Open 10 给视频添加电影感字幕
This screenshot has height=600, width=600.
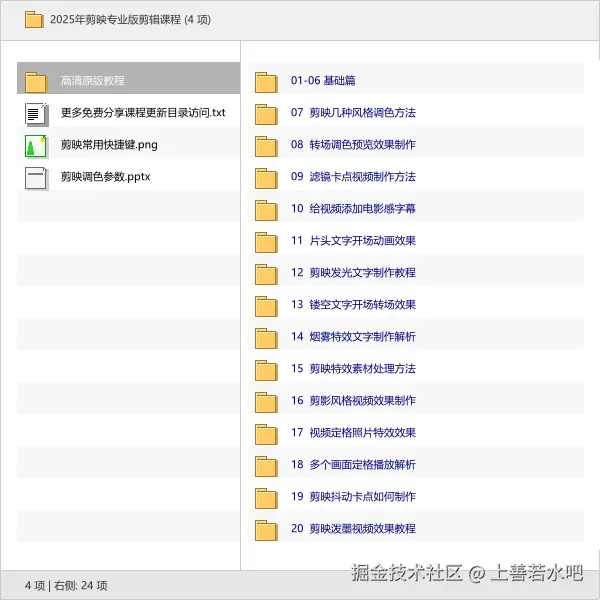[x=353, y=209]
